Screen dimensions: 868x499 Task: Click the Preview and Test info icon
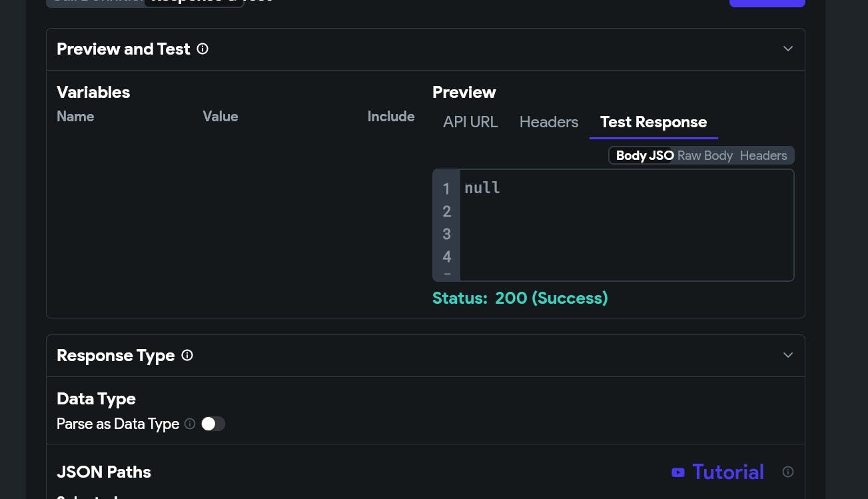[203, 49]
